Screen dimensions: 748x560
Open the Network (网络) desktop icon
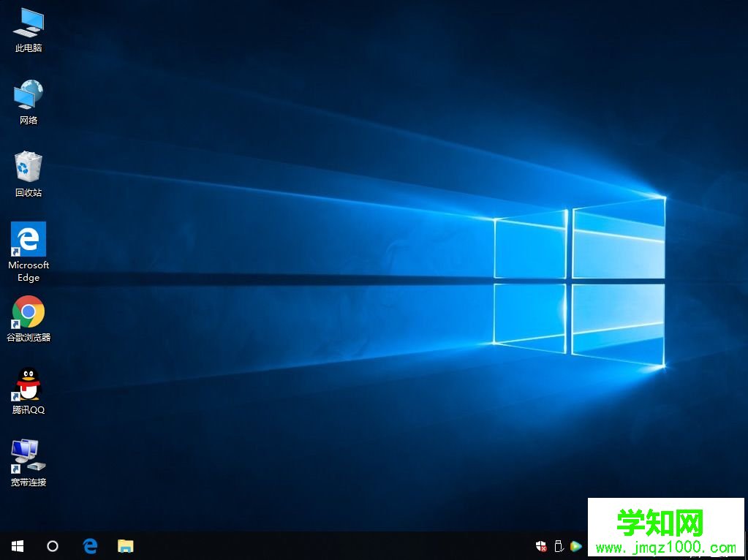click(28, 95)
